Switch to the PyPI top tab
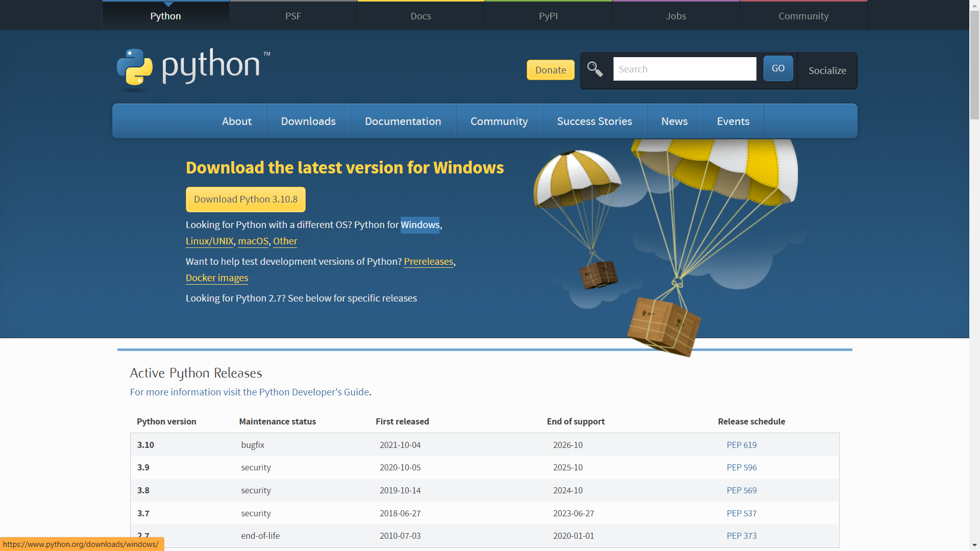This screenshot has width=980, height=551. click(548, 16)
